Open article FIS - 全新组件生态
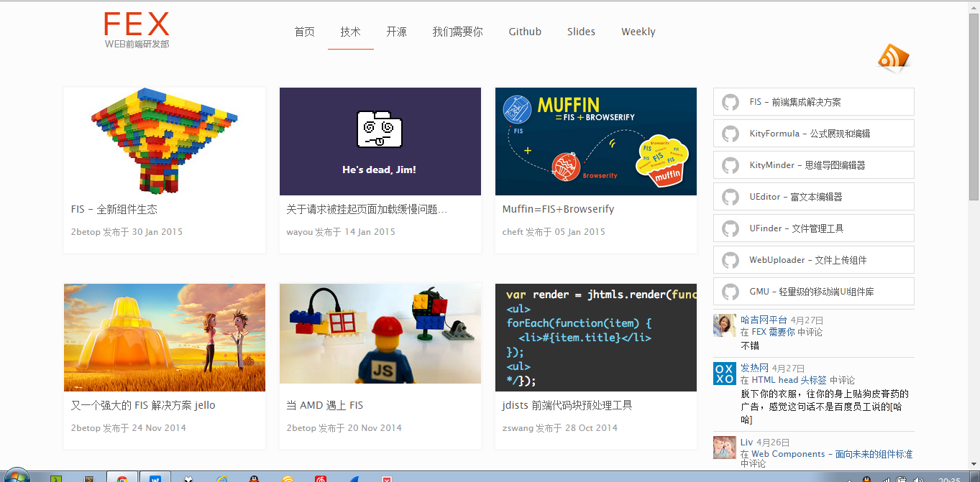This screenshot has height=482, width=980. [114, 209]
